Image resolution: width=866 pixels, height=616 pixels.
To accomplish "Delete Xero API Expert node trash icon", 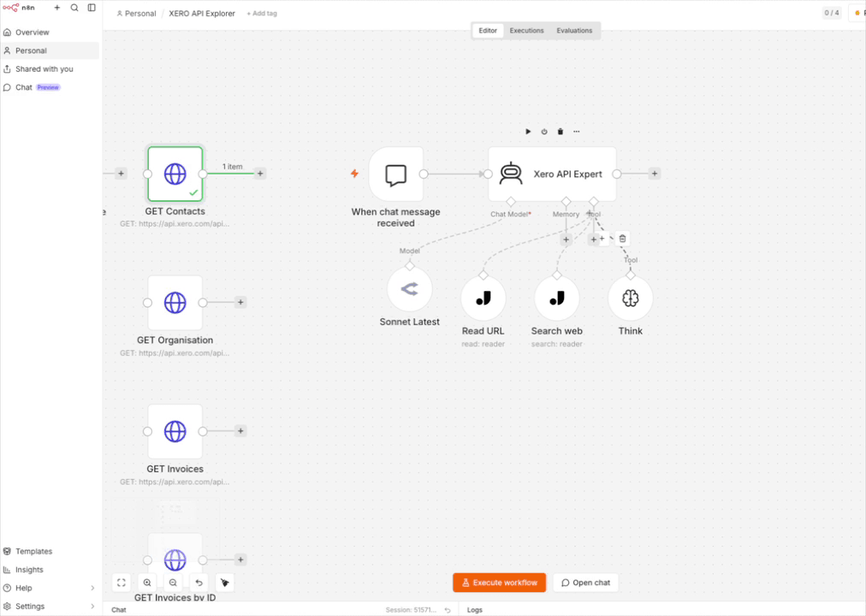I will point(560,132).
